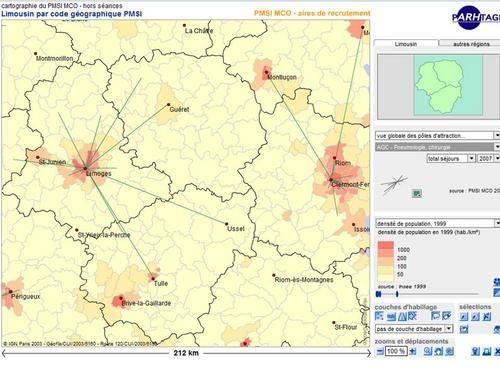
Task: Click the first sélections tool icon
Action: pos(464,316)
